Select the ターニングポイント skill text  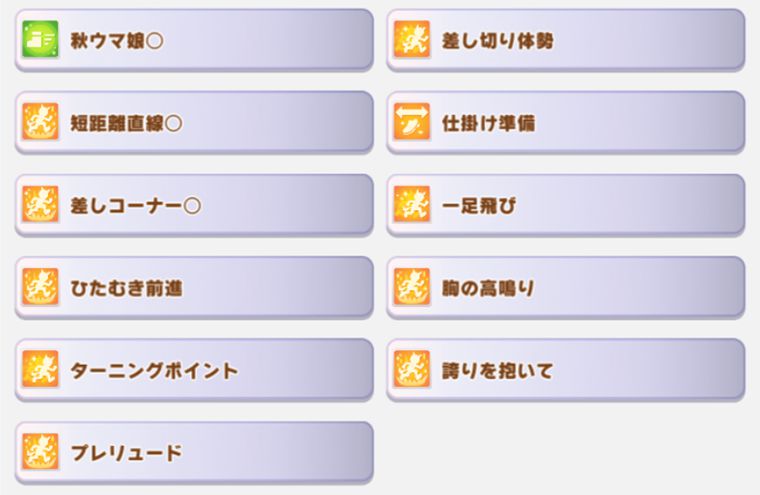point(154,371)
